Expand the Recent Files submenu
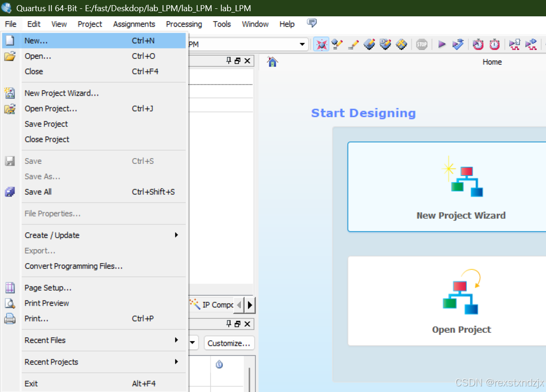 [94, 340]
